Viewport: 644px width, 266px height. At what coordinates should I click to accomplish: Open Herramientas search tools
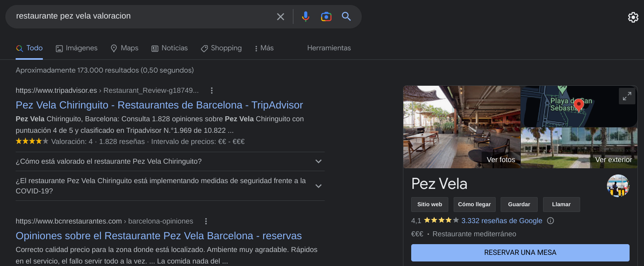pos(329,48)
